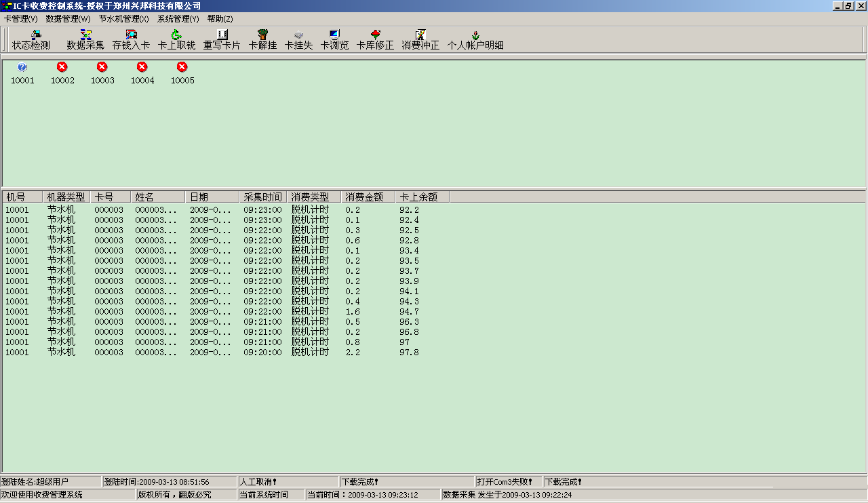
Task: Open the 卡浏览 card browse tool
Action: (334, 40)
